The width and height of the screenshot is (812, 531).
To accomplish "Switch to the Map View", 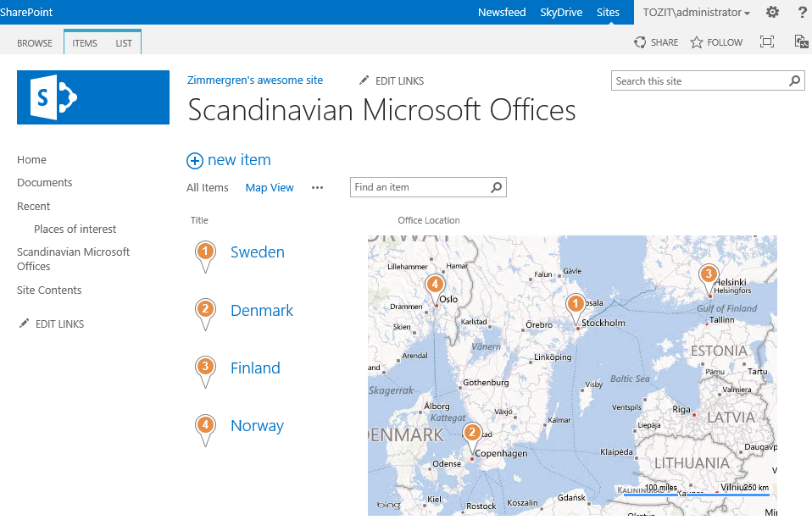I will click(x=270, y=187).
